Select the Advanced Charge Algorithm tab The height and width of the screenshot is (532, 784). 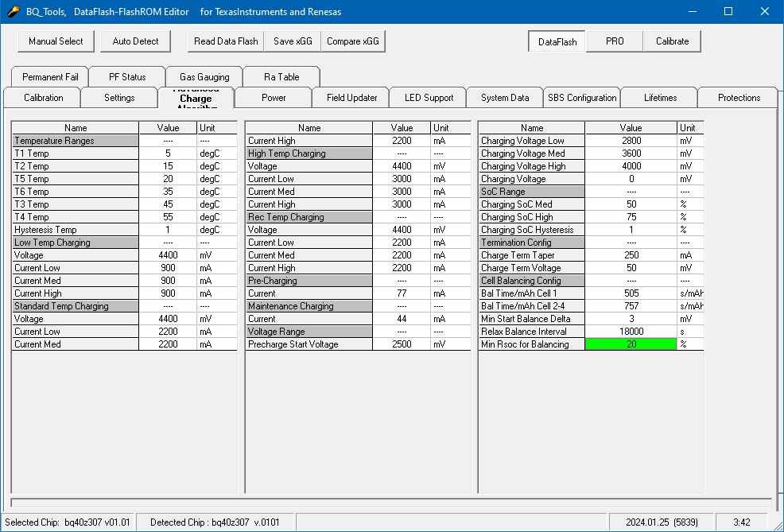coord(196,98)
